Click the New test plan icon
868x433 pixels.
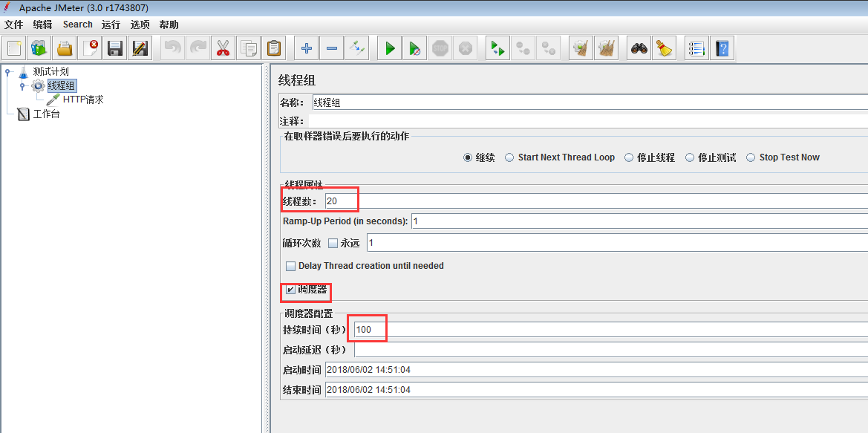tap(14, 48)
